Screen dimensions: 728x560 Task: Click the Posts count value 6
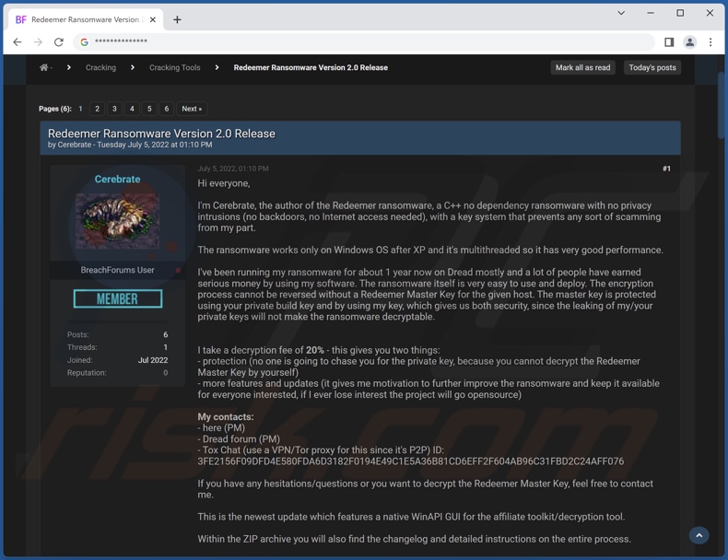[x=165, y=334]
